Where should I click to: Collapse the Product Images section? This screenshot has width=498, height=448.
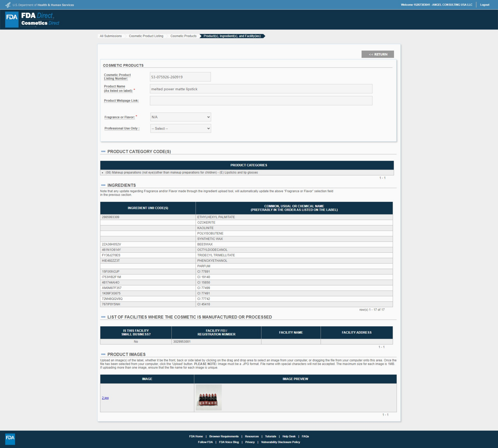click(103, 354)
